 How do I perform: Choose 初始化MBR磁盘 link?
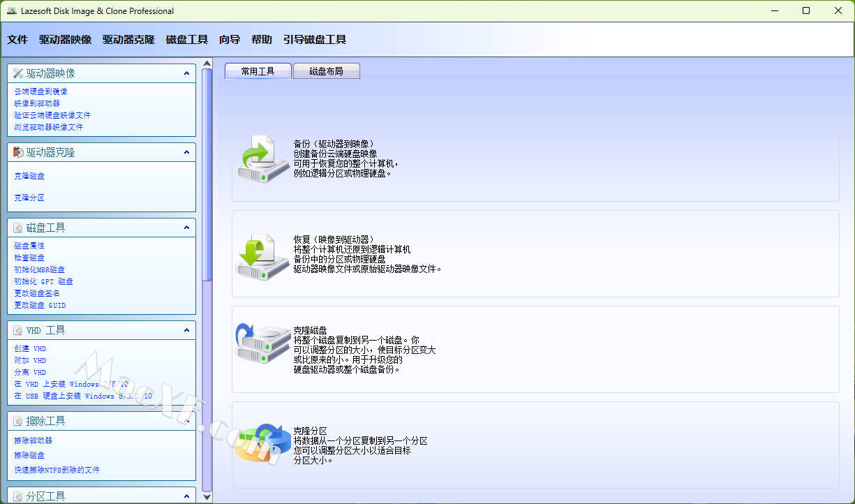39,269
